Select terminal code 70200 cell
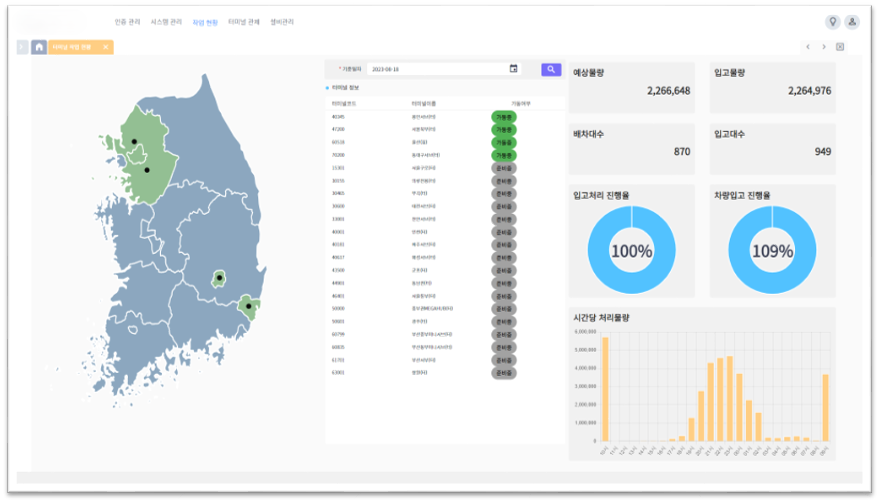The image size is (880, 503). 338,156
